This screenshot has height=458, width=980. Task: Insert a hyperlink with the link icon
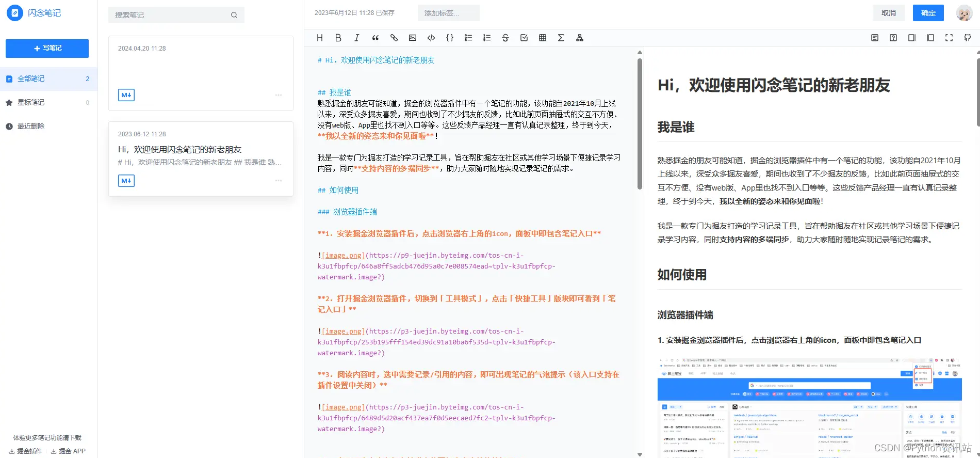394,38
